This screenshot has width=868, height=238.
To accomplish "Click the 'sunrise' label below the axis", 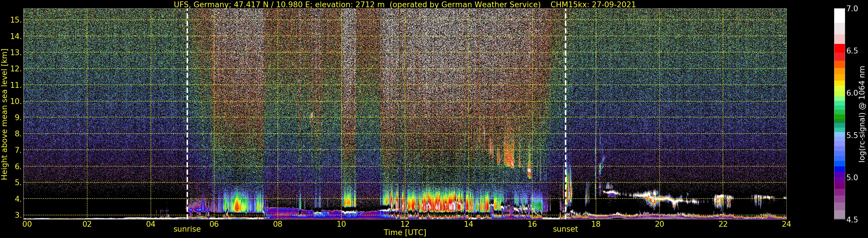I will [x=187, y=229].
